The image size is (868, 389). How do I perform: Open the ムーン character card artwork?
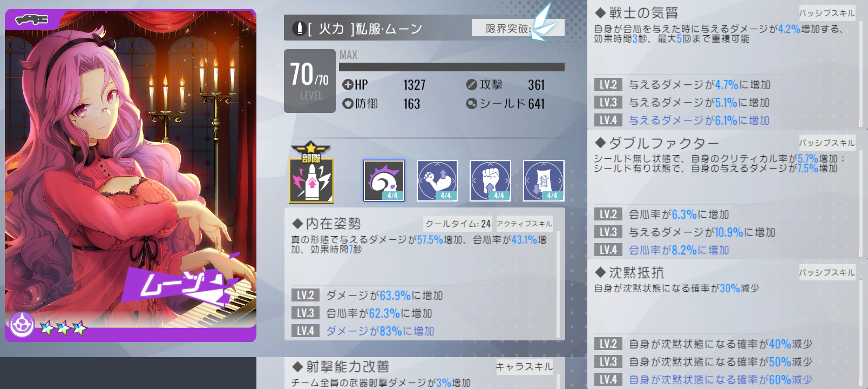coord(131,176)
